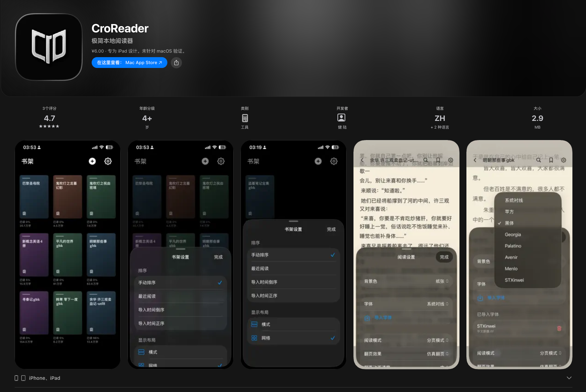Screen dimensions: 586x392
Task: Click the developer portrait icon
Action: (x=342, y=118)
